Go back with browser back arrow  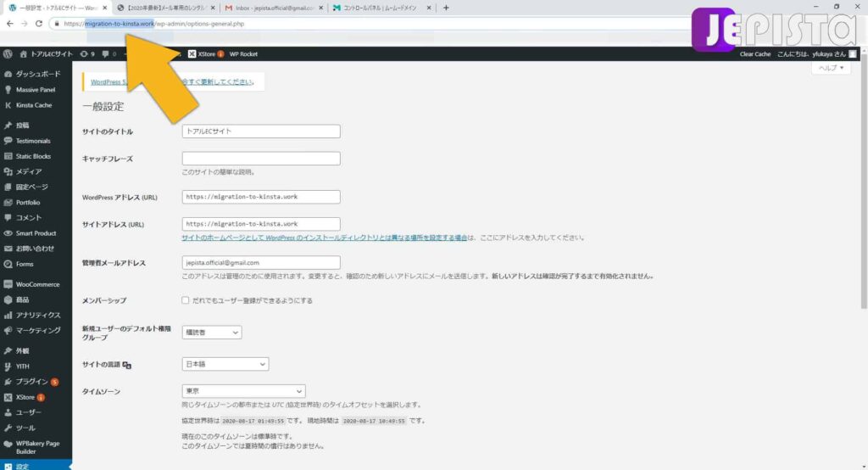tap(10, 23)
